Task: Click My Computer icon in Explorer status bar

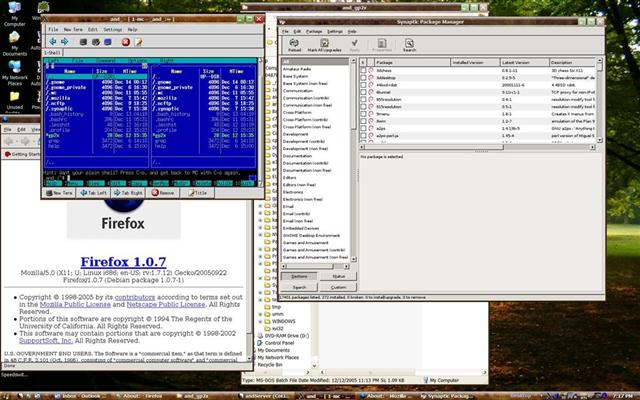Action: (x=426, y=380)
